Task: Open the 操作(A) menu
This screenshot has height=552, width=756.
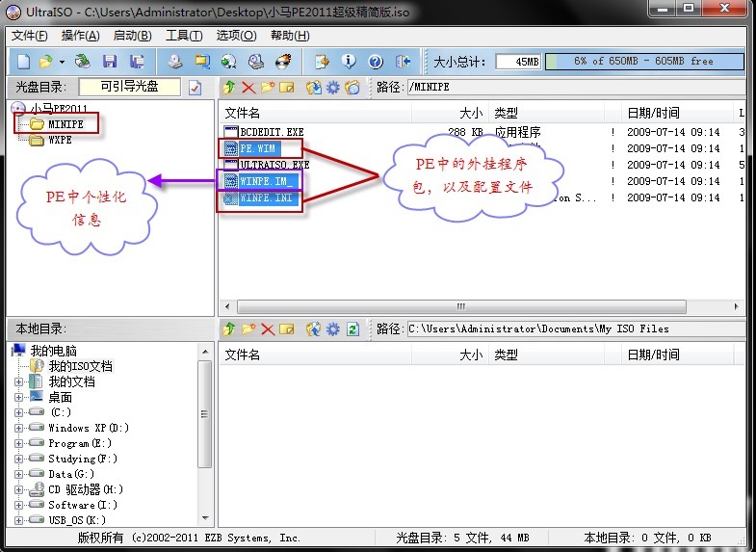Action: (80, 36)
